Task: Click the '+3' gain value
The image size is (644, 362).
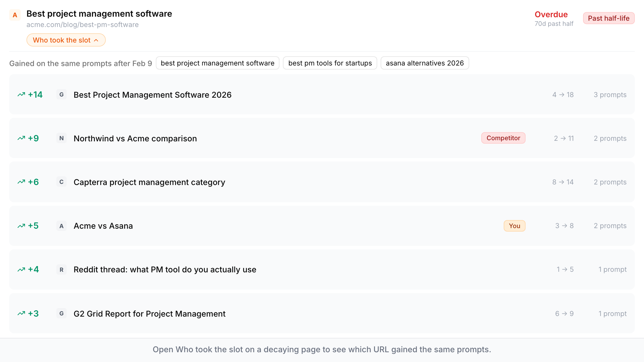Action: (x=33, y=313)
